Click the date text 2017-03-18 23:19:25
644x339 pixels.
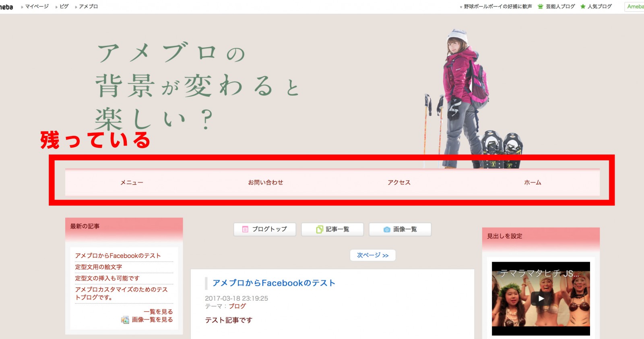click(x=236, y=298)
